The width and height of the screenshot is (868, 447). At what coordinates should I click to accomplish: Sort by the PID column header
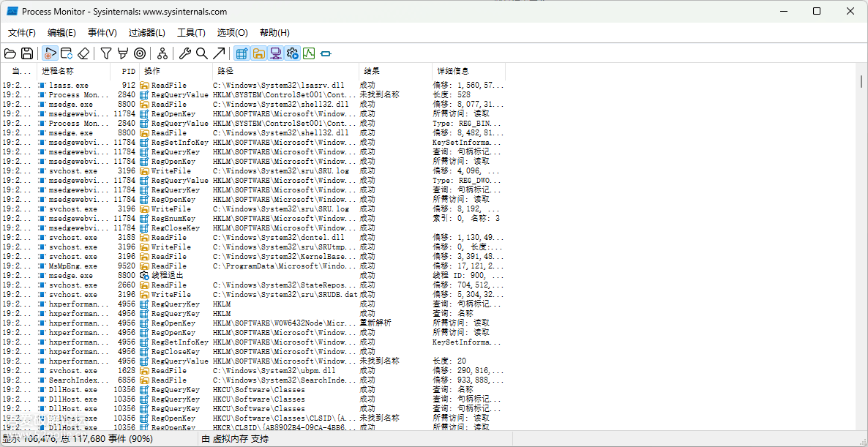click(124, 72)
